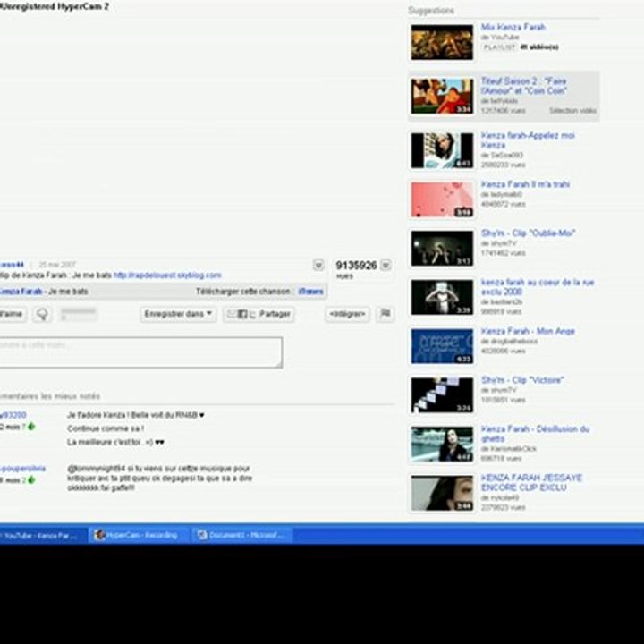This screenshot has width=644, height=644.
Task: Open Kenza Farah Mon Ange thumbnail
Action: tap(442, 346)
